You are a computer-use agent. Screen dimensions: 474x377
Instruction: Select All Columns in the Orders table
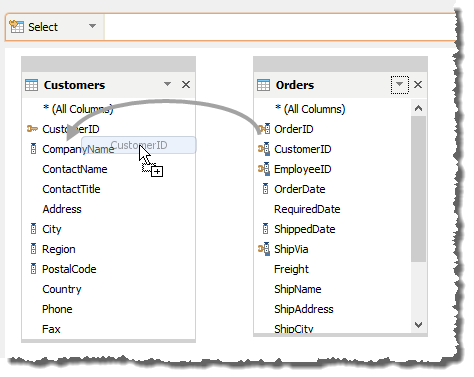point(310,109)
